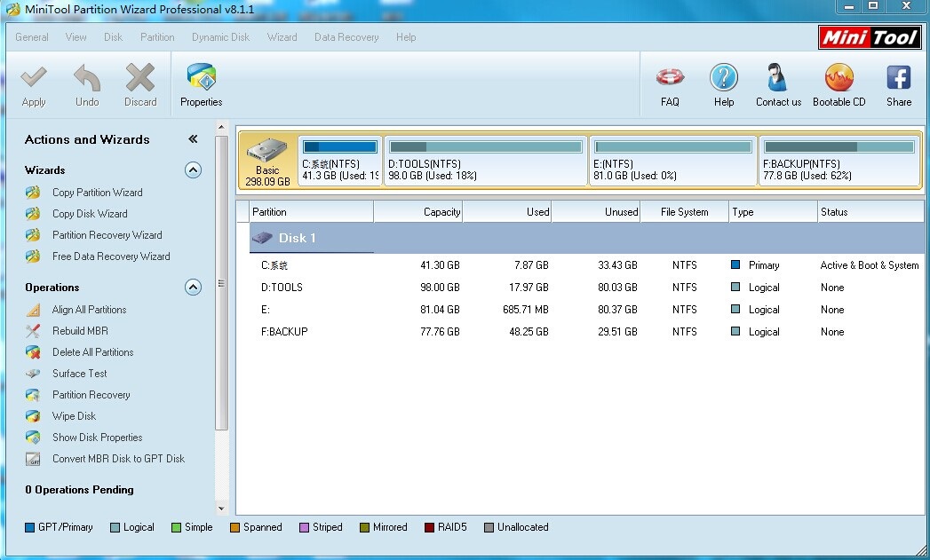Select the D:TOOLS partition row
This screenshot has width=930, height=560.
click(x=586, y=288)
